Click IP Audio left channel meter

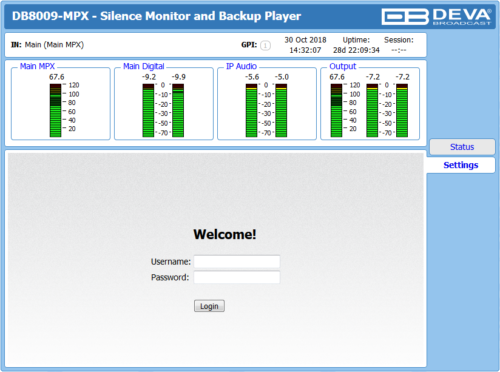[251, 110]
